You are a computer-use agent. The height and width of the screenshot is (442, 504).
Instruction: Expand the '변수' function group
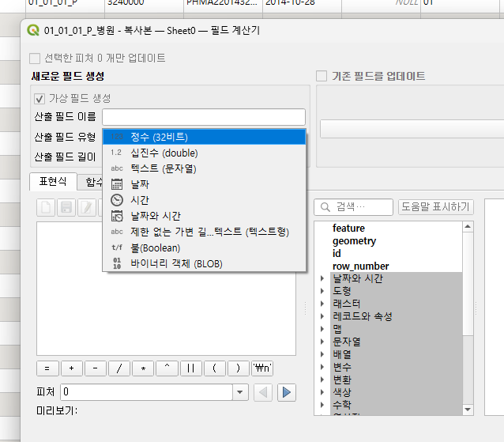coord(322,367)
